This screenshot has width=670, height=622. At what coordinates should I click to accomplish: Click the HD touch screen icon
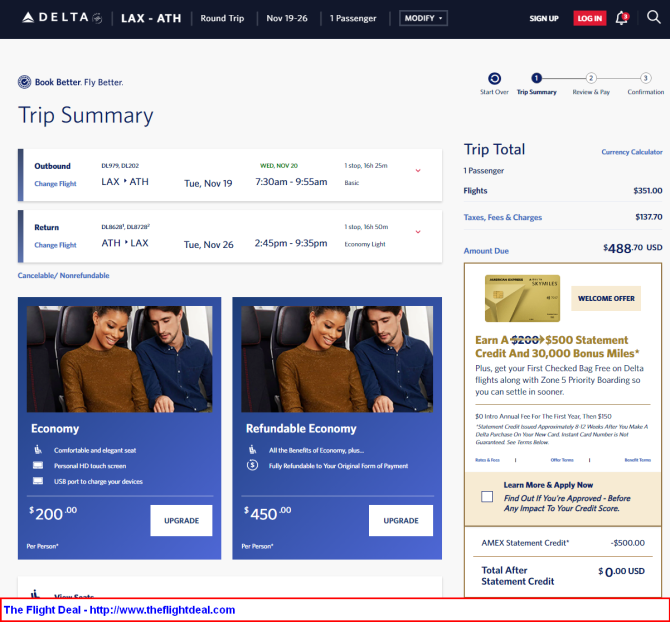tap(38, 465)
